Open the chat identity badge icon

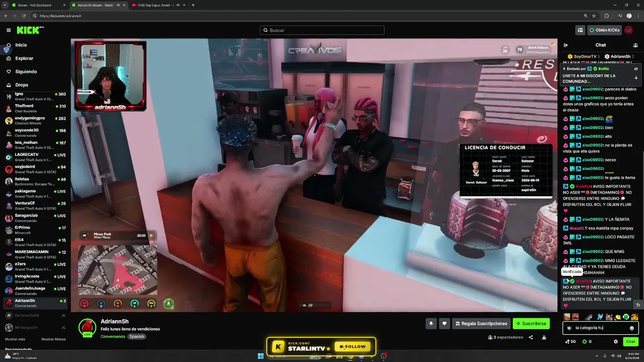click(x=569, y=328)
